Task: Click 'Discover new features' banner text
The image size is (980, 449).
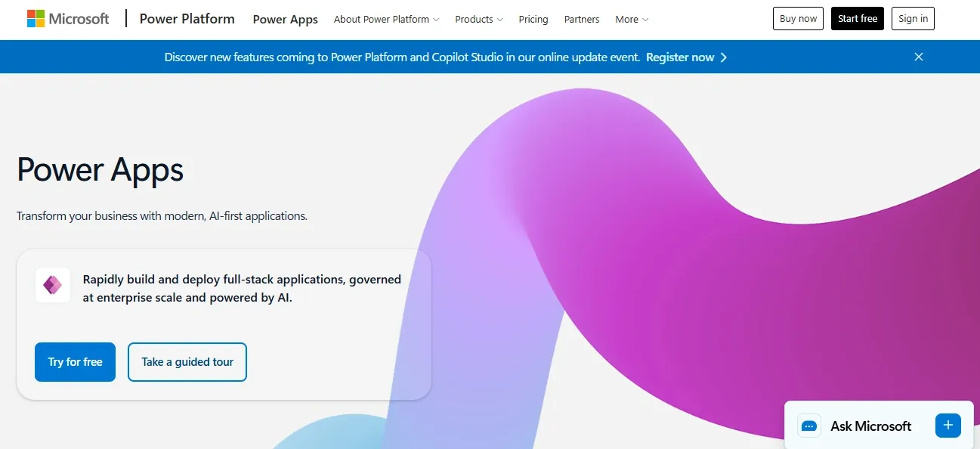Action: coord(402,57)
